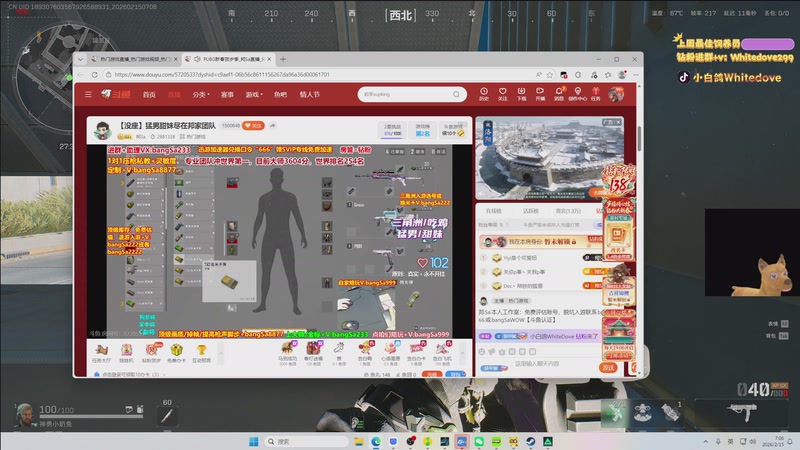Click the Douyu logo

[x=116, y=94]
